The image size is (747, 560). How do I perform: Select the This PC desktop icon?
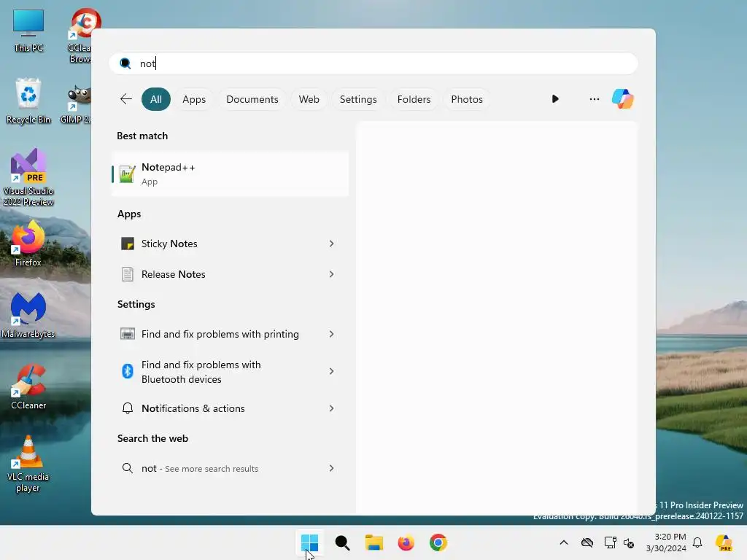point(28,31)
